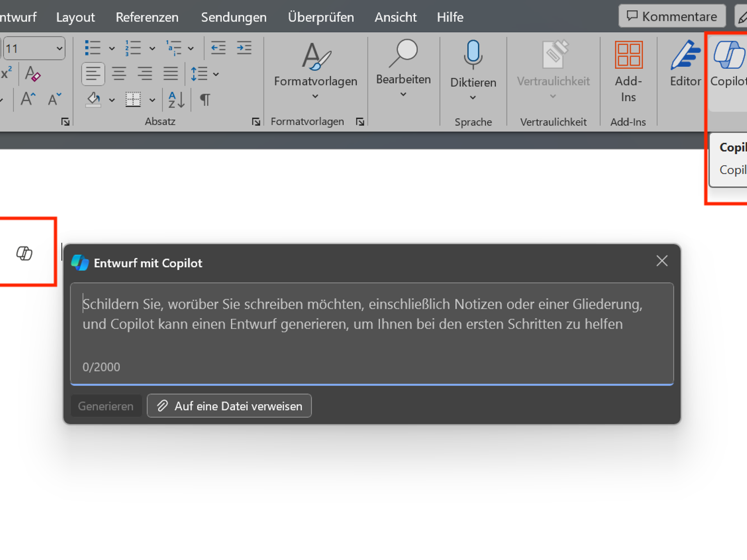Viewport: 747px width, 560px height.
Task: Toggle paragraph marks display
Action: [205, 100]
